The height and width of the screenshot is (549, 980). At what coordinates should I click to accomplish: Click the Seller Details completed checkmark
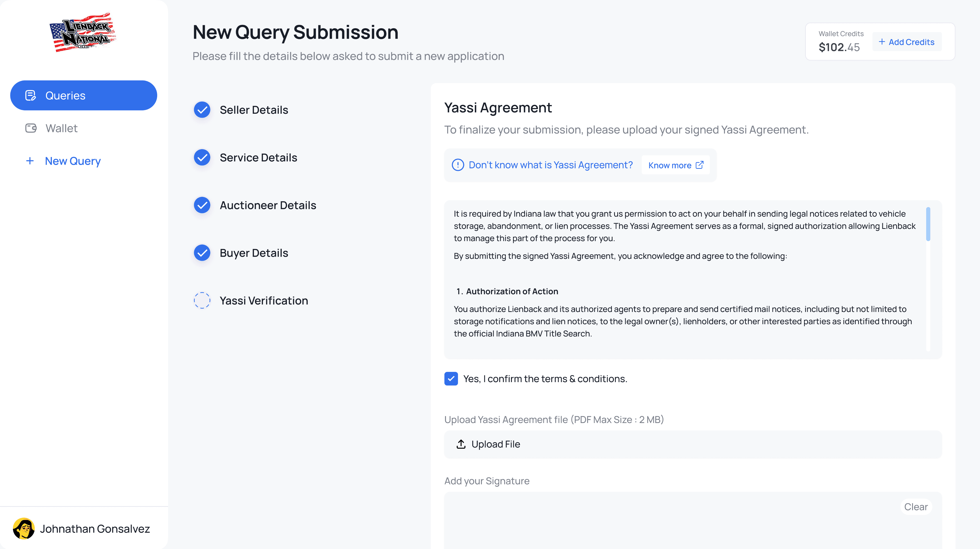tap(202, 110)
